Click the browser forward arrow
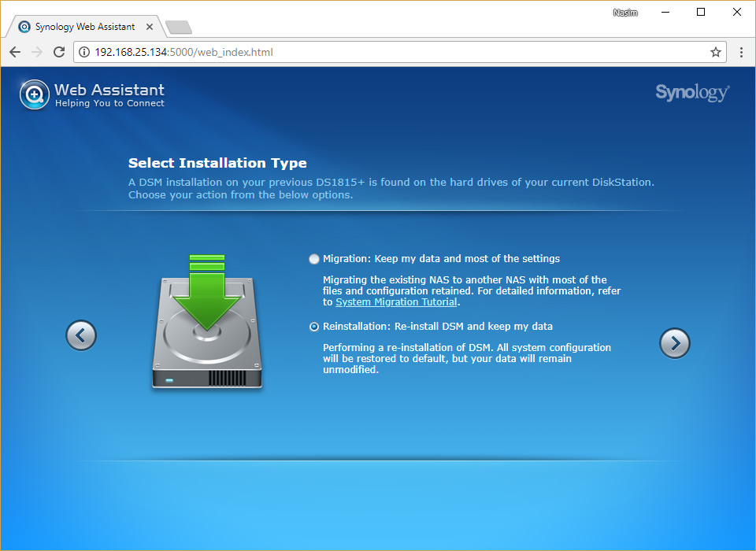The height and width of the screenshot is (551, 756). tap(37, 52)
